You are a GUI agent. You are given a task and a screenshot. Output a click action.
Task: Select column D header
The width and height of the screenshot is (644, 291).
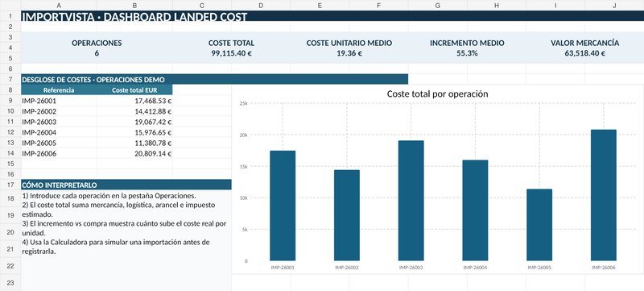(x=261, y=5)
